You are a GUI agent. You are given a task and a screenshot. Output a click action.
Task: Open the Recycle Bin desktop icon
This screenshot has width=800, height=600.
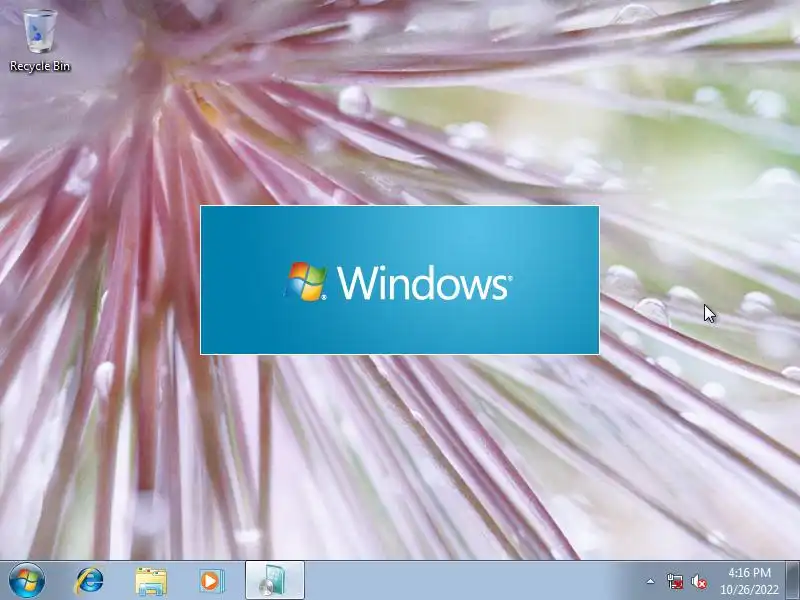pos(40,41)
